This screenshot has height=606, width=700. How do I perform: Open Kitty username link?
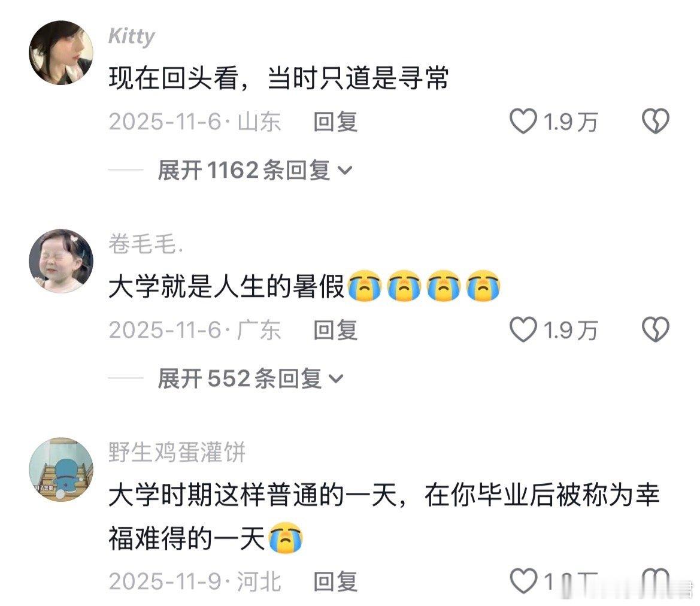(x=132, y=36)
